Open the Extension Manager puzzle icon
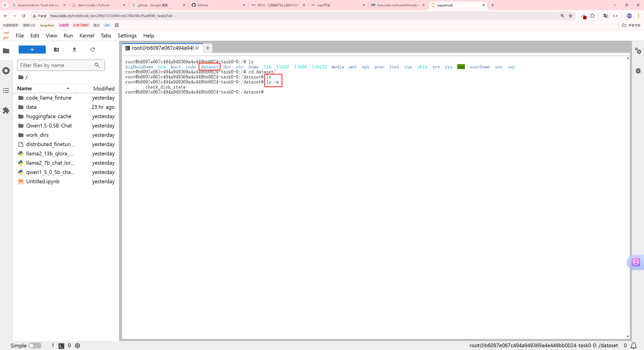The image size is (644, 350). point(6,110)
